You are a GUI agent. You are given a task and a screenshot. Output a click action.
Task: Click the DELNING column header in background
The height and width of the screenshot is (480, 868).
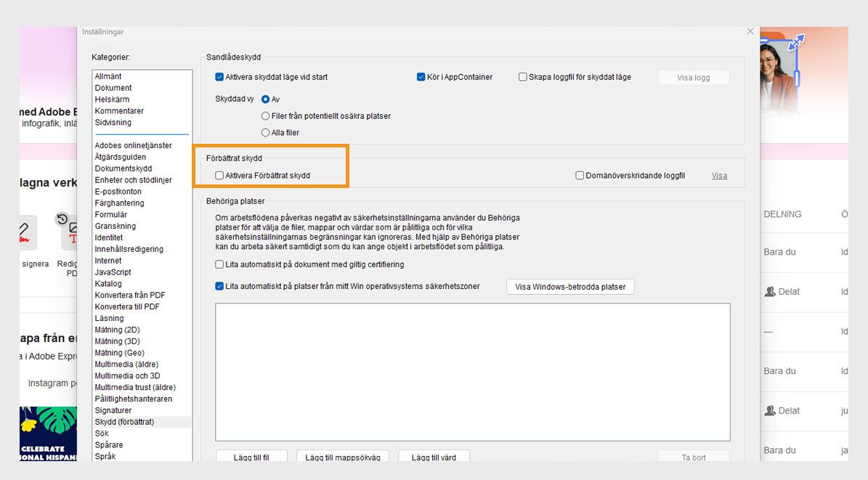pos(782,214)
